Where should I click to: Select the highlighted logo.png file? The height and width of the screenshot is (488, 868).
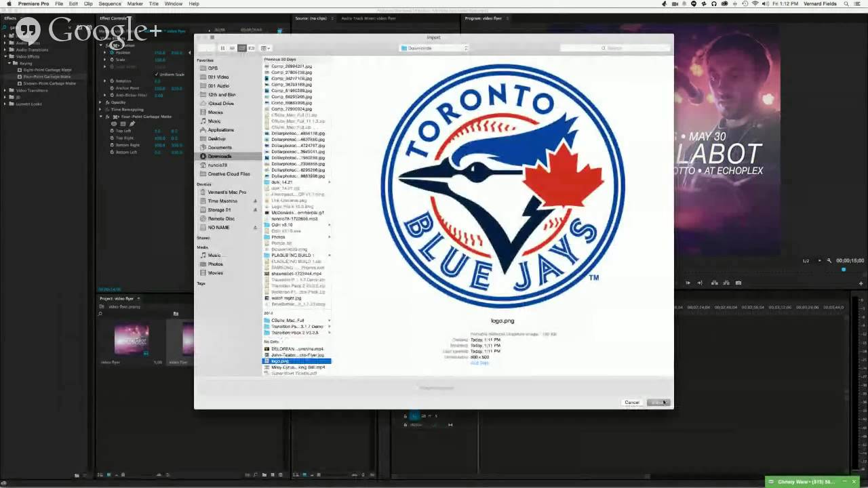tap(297, 361)
